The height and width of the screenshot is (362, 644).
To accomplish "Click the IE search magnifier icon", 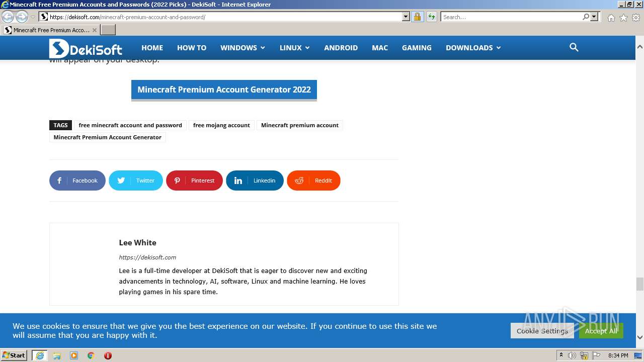I will pyautogui.click(x=586, y=17).
